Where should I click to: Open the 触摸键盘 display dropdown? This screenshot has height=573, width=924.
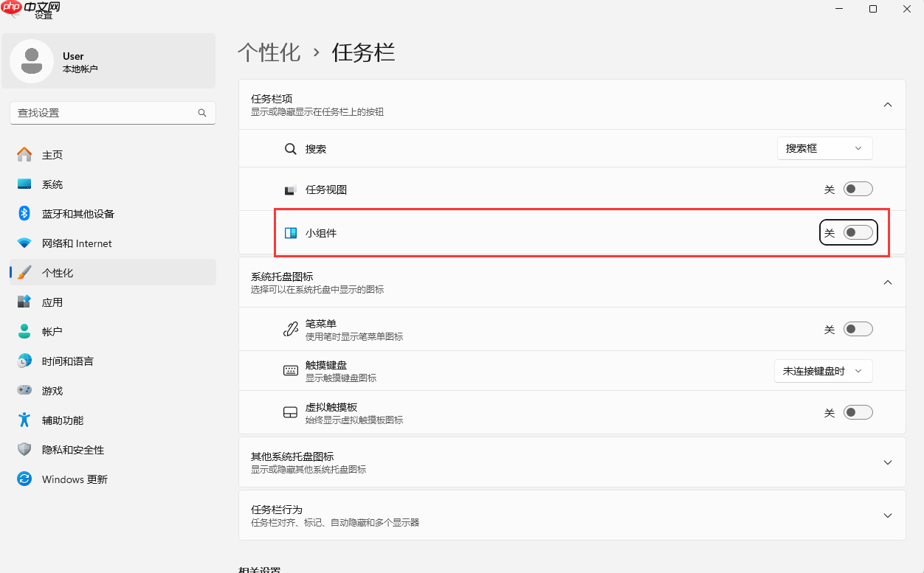tap(823, 370)
